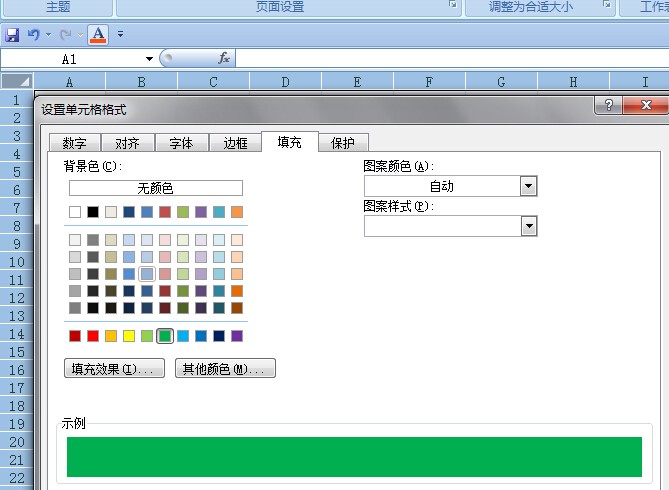Click the dialog help question mark button
The height and width of the screenshot is (490, 669).
click(609, 105)
